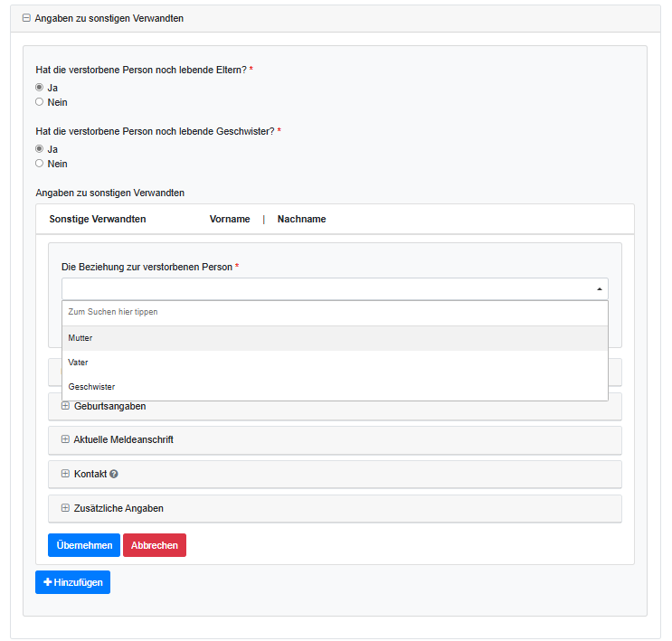Click the red Abbrechen button

tap(155, 545)
